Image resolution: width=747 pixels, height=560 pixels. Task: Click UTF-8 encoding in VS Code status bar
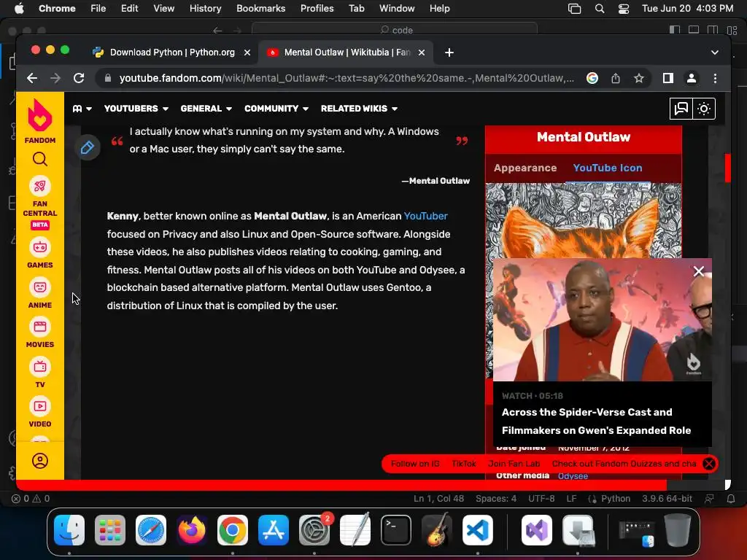541,499
